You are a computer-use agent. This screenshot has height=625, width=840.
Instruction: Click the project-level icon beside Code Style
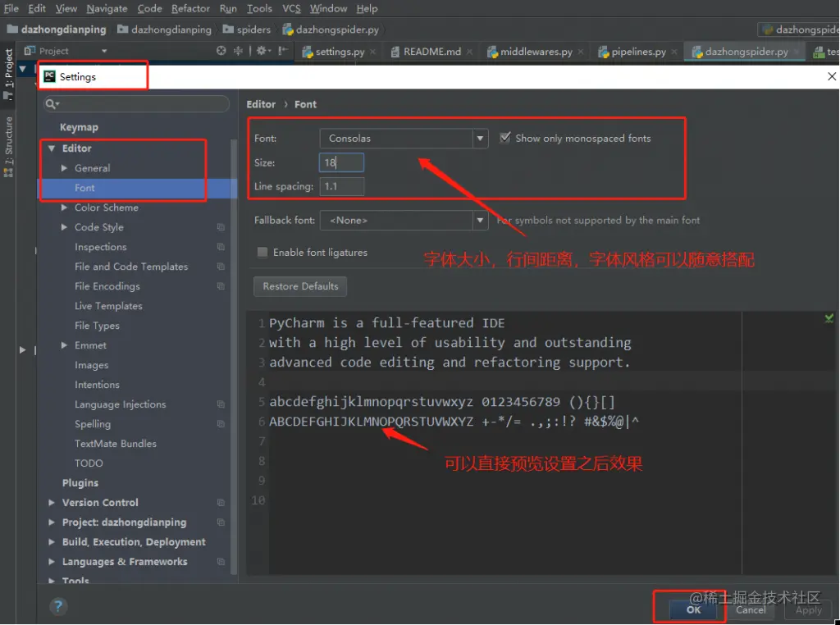[x=221, y=227]
